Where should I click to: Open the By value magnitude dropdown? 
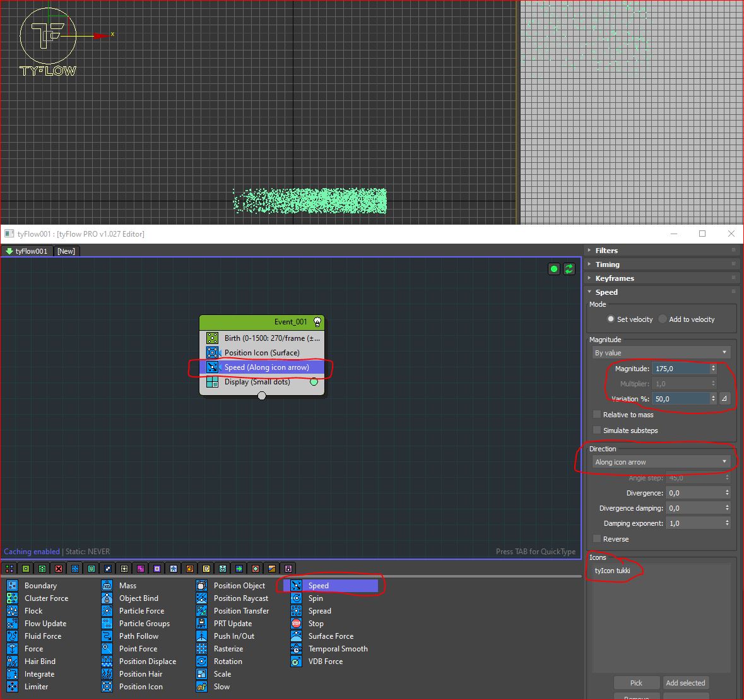tap(661, 353)
